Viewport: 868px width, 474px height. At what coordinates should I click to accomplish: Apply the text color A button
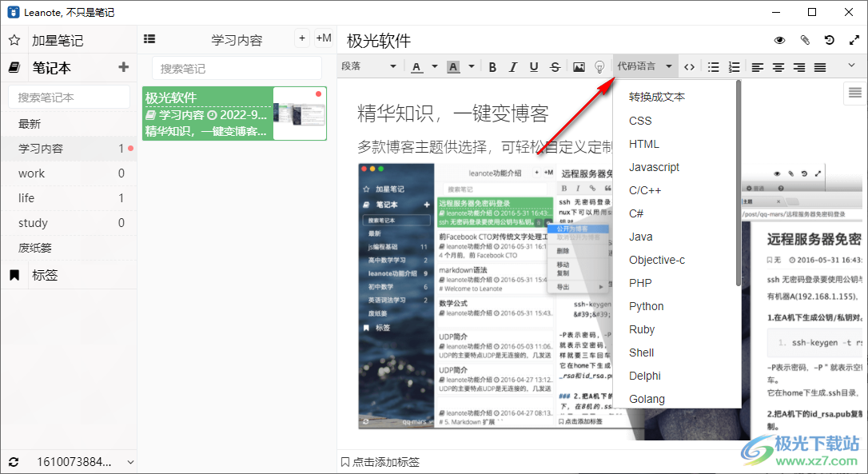click(x=417, y=67)
